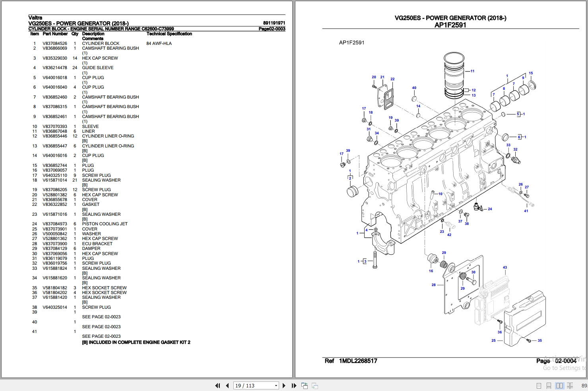588x391 pixels.
Task: Click part number V836866069
Action: (55, 48)
